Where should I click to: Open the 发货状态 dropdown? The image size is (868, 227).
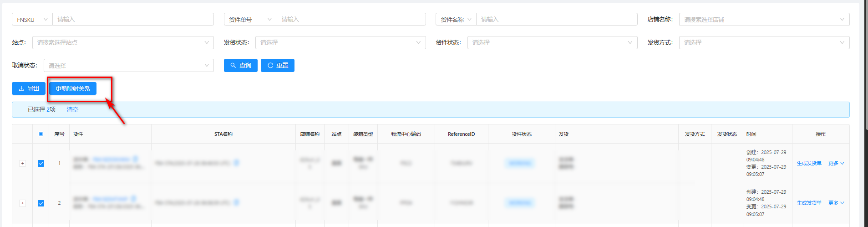340,42
